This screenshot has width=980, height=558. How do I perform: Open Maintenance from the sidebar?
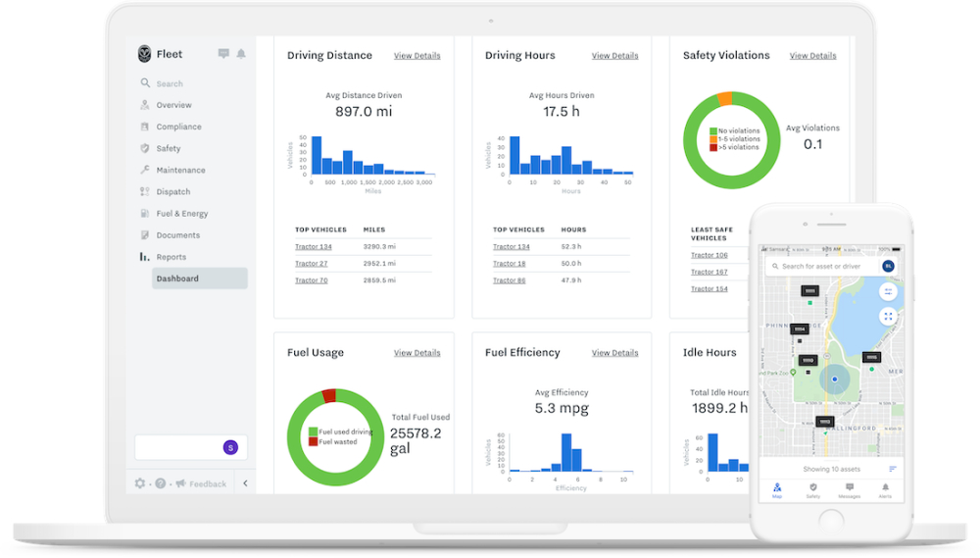[180, 171]
